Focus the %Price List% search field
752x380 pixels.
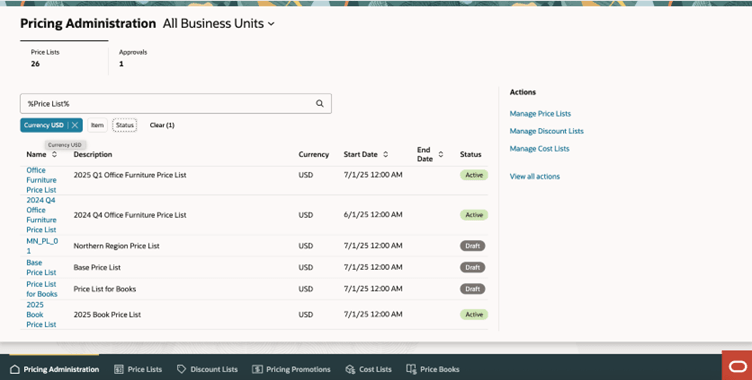168,104
